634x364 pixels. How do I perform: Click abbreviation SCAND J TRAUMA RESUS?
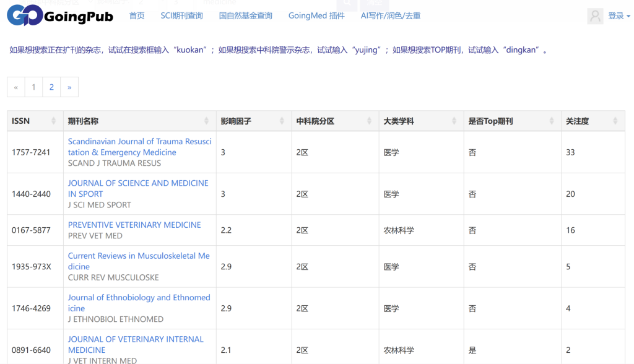pos(115,163)
